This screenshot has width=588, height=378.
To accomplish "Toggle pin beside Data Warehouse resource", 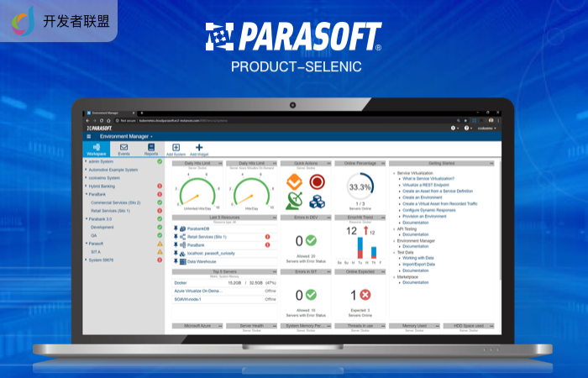I will click(176, 261).
